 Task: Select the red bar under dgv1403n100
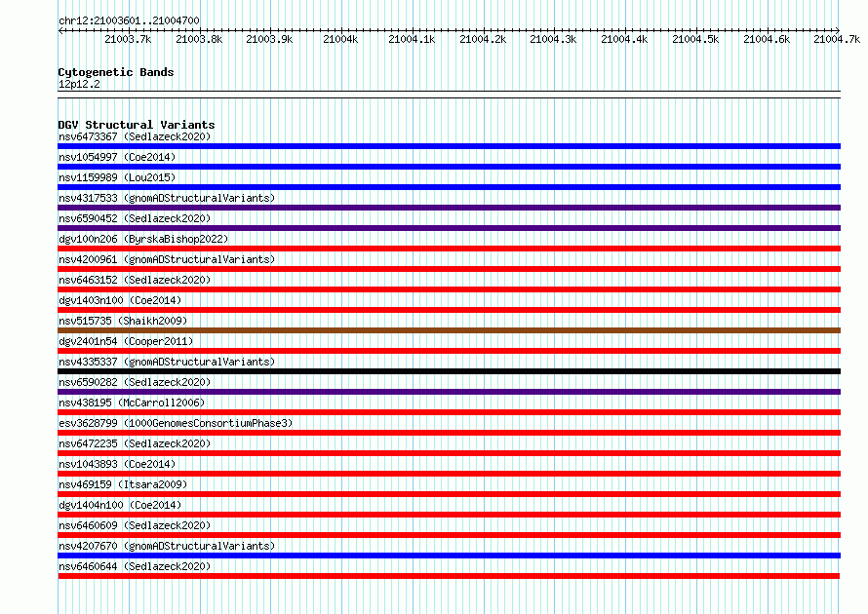449,310
